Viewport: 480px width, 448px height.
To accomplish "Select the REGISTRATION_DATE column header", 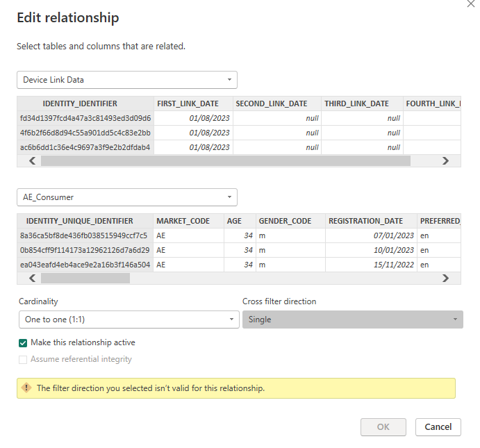I will (371, 221).
